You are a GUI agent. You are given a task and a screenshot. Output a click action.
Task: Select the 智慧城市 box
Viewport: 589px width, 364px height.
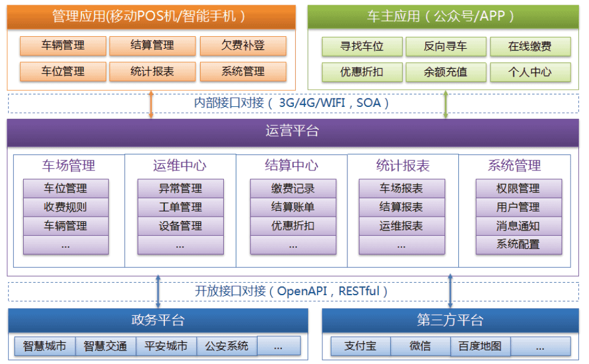click(x=45, y=346)
